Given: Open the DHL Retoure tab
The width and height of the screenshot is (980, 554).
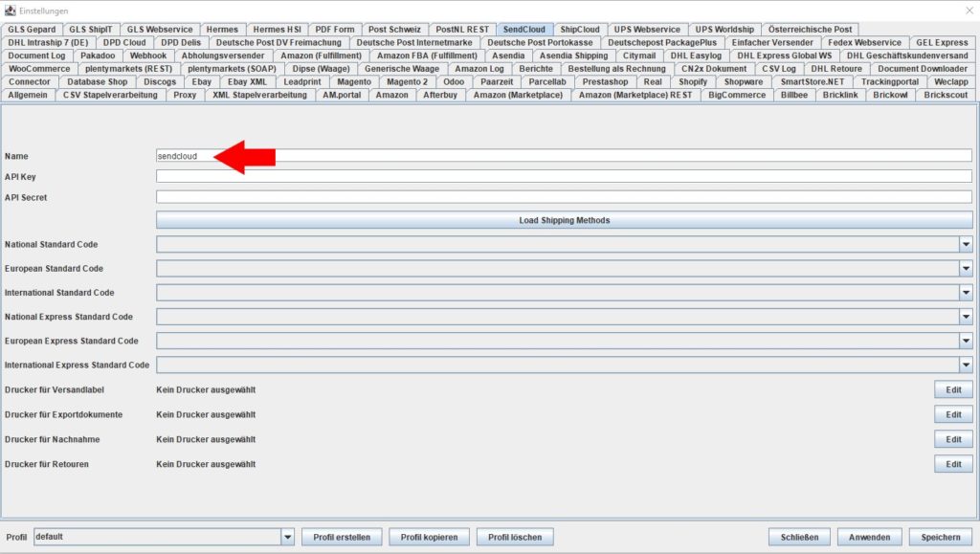Looking at the screenshot, I should click(x=836, y=69).
